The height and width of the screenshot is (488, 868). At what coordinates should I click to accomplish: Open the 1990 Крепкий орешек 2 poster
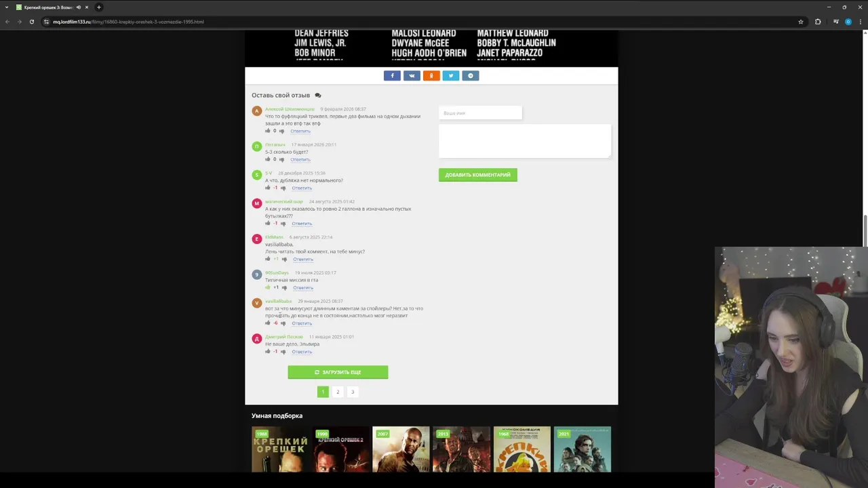(341, 449)
